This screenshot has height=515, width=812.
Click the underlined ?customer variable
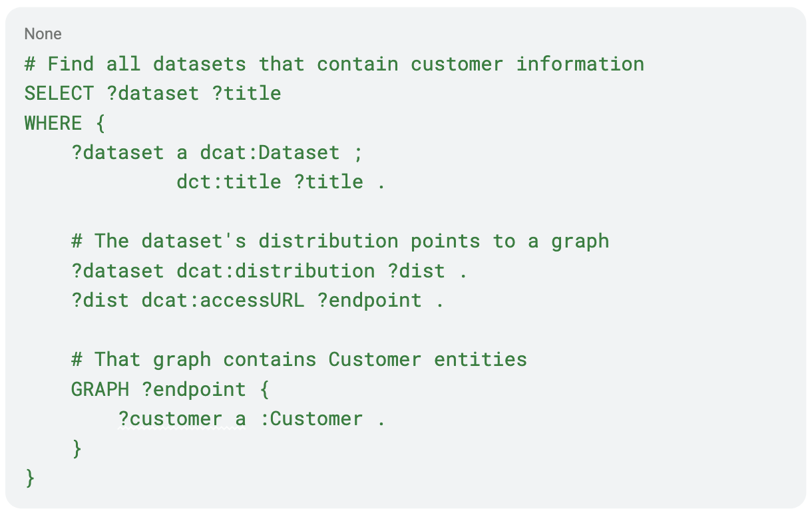pyautogui.click(x=170, y=419)
